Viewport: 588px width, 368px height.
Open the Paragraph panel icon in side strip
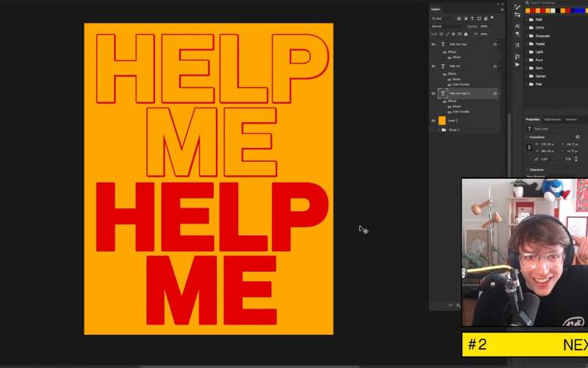517,35
